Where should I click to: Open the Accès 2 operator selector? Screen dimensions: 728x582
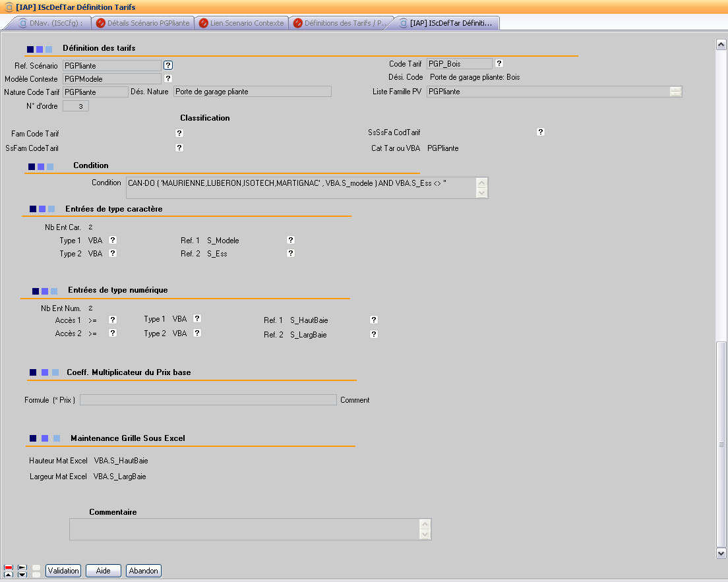coord(112,333)
